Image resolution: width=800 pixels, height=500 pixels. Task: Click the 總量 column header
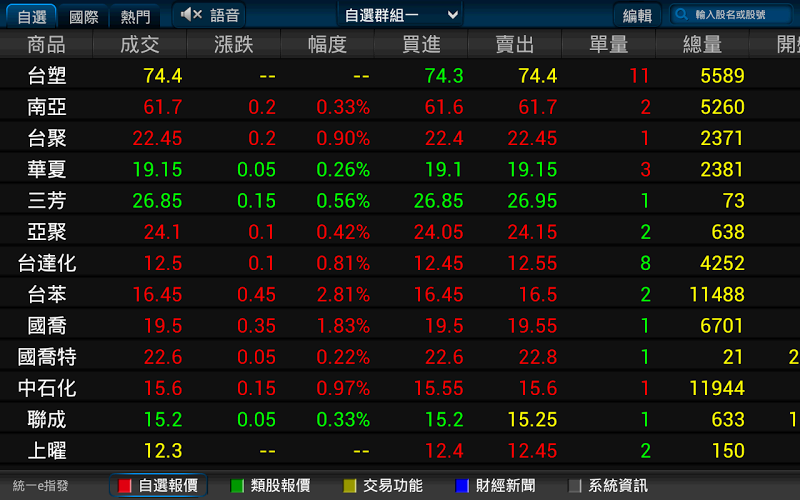[702, 44]
